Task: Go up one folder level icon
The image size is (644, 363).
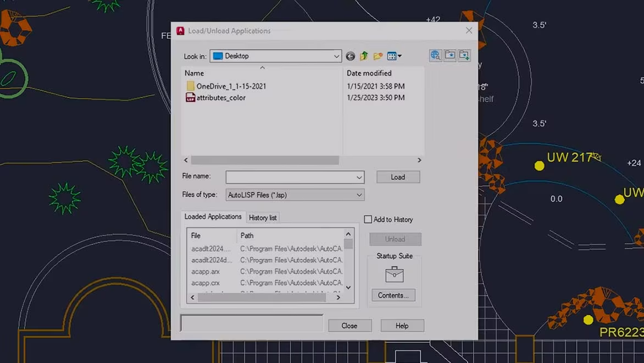Action: pos(364,56)
